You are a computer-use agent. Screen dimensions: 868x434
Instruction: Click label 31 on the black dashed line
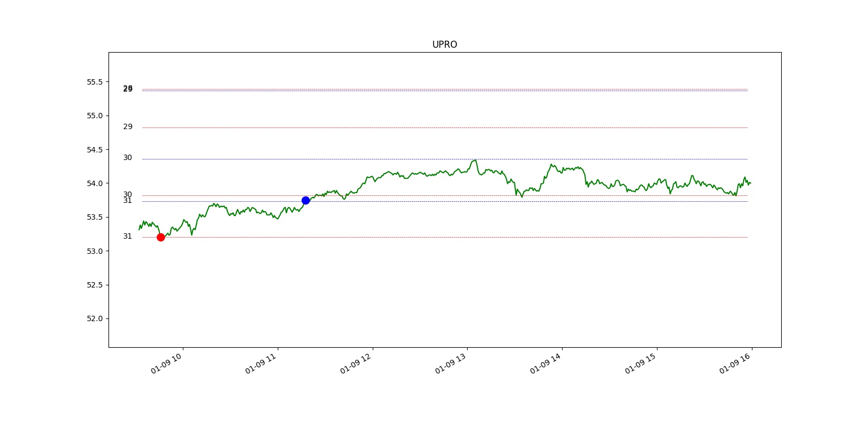(x=127, y=200)
